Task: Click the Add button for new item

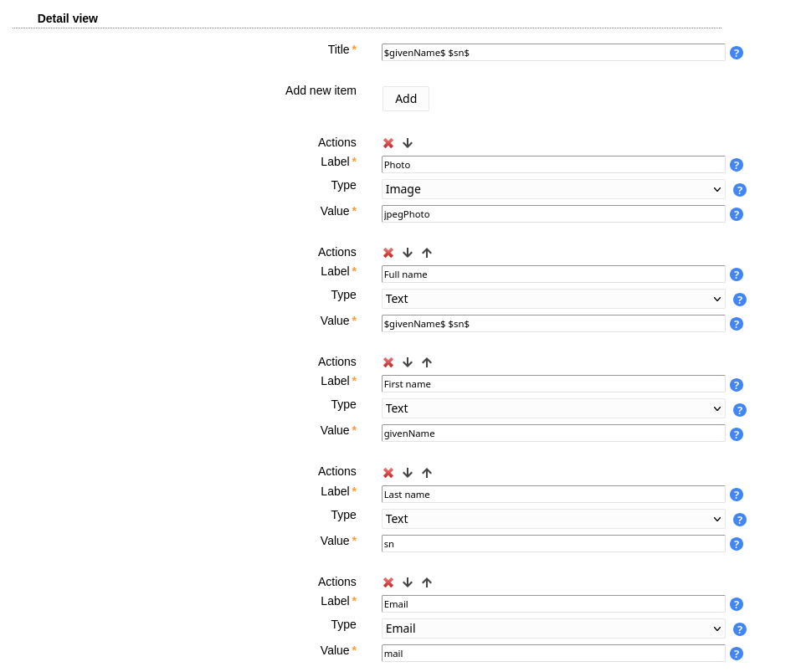Action: click(x=406, y=99)
